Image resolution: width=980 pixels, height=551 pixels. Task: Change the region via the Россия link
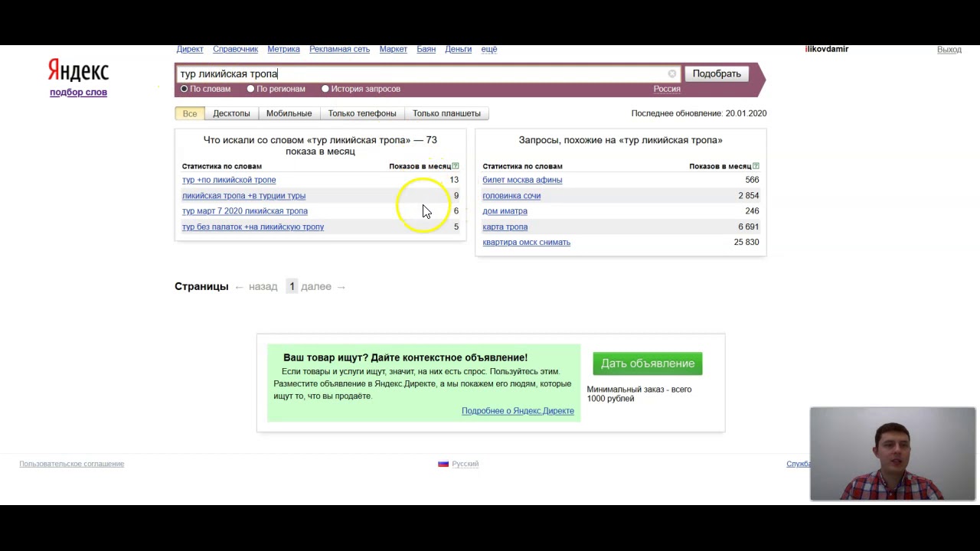[x=667, y=89]
